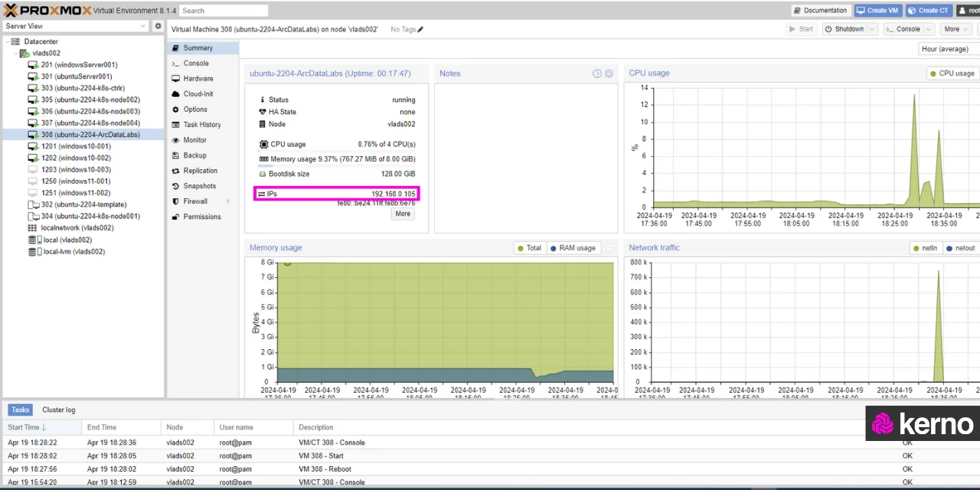Click More button under IPs
This screenshot has height=490, width=980.
pos(403,214)
